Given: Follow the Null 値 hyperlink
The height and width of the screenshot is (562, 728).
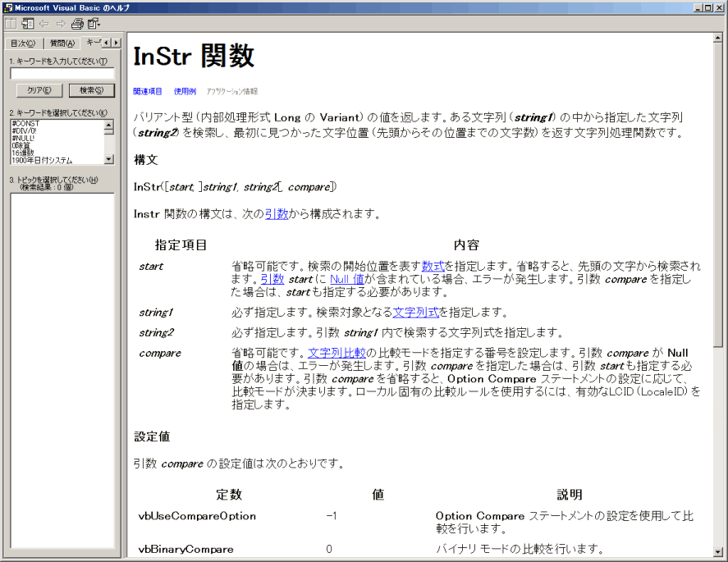Looking at the screenshot, I should click(x=346, y=278).
